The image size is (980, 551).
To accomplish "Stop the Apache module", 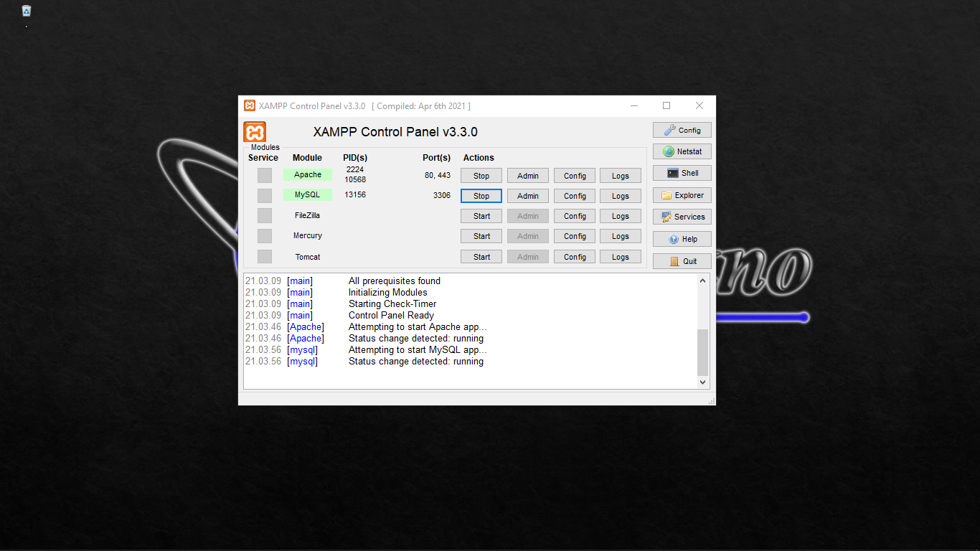I will pos(481,176).
